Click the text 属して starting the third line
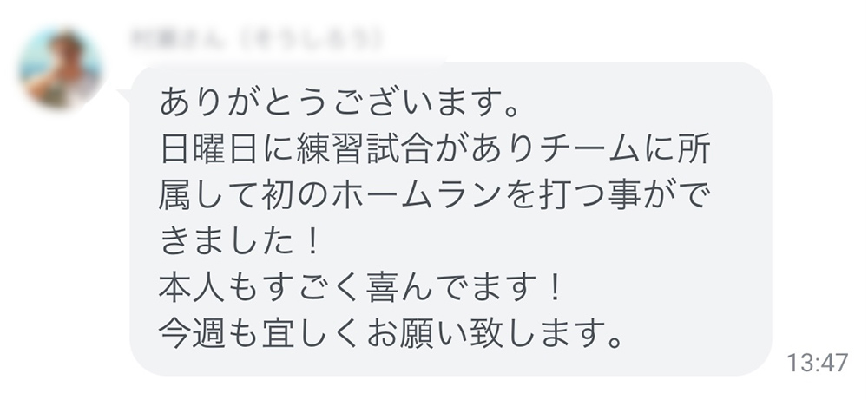 tap(208, 196)
